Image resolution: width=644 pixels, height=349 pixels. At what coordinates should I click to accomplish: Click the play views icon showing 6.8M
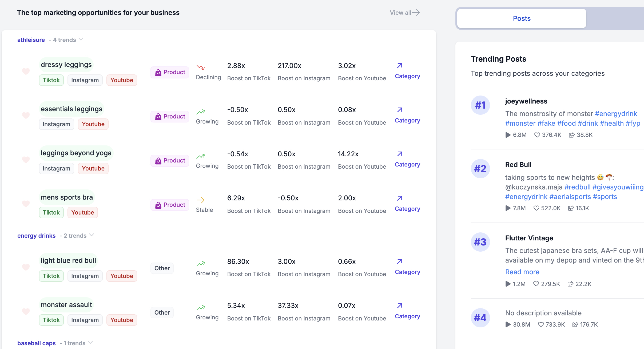[x=508, y=135]
